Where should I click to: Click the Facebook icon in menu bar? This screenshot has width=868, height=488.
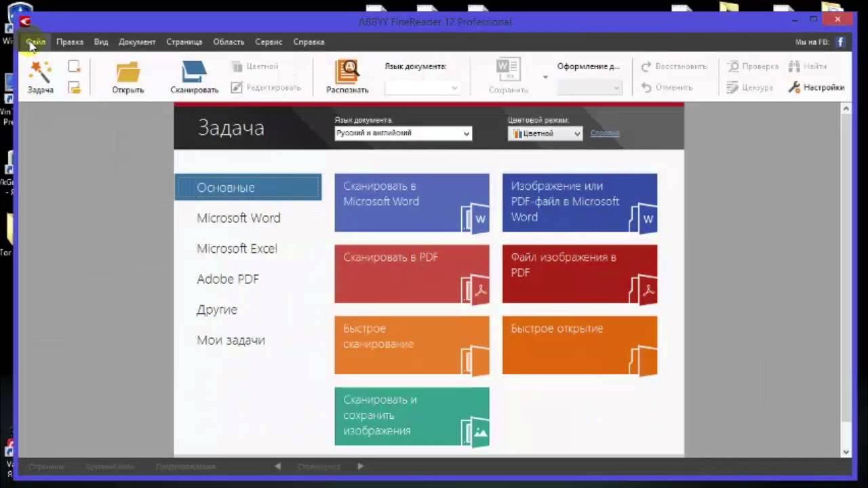click(x=840, y=42)
